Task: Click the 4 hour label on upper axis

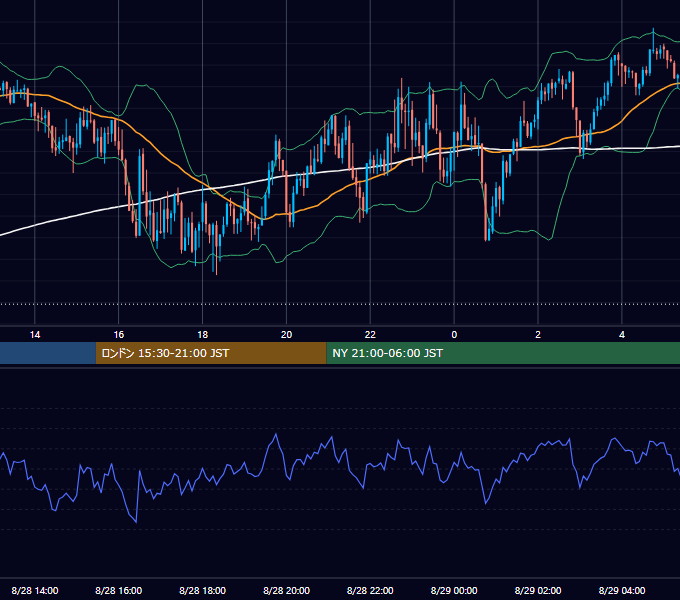Action: point(622,335)
